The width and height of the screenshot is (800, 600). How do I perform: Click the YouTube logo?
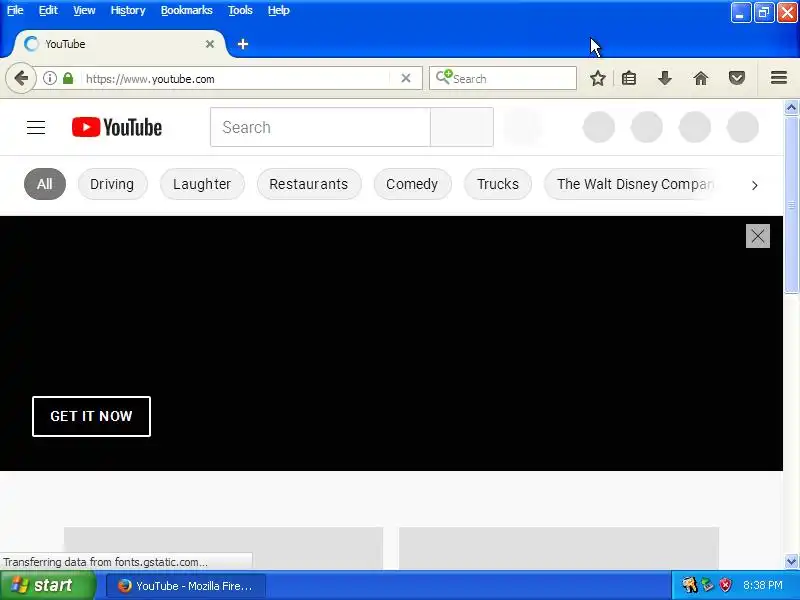click(117, 128)
